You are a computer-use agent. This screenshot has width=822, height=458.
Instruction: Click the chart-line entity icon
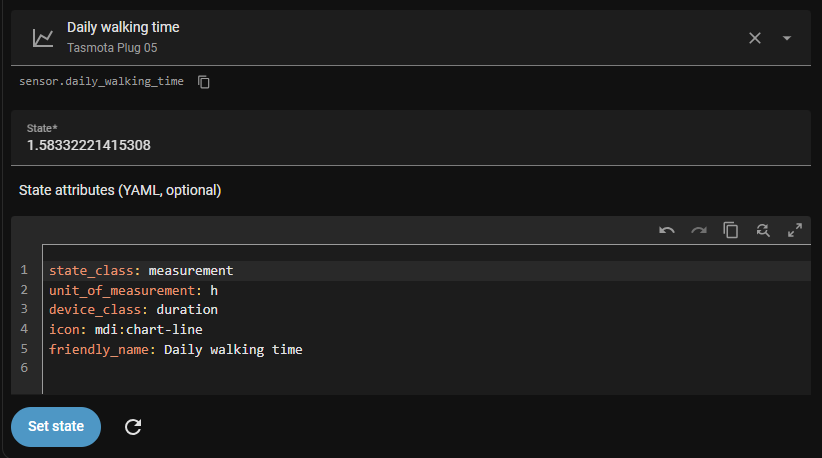(x=42, y=38)
